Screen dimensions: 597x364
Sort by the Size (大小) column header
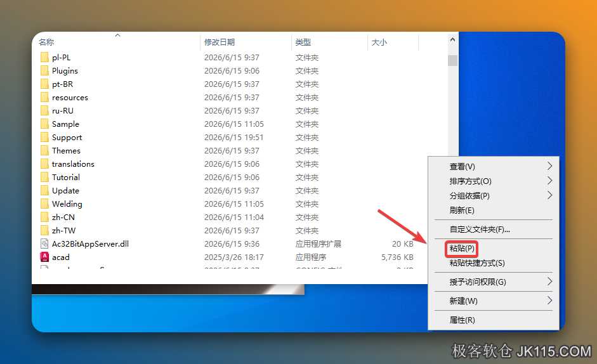click(379, 42)
